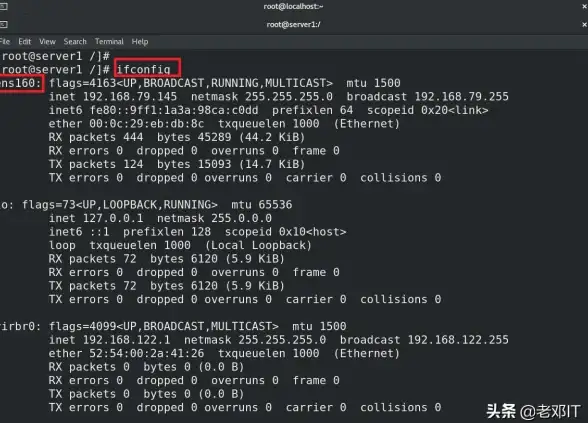This screenshot has height=423, width=588.
Task: Close the root@server1 terminal window
Action: (x=584, y=24)
